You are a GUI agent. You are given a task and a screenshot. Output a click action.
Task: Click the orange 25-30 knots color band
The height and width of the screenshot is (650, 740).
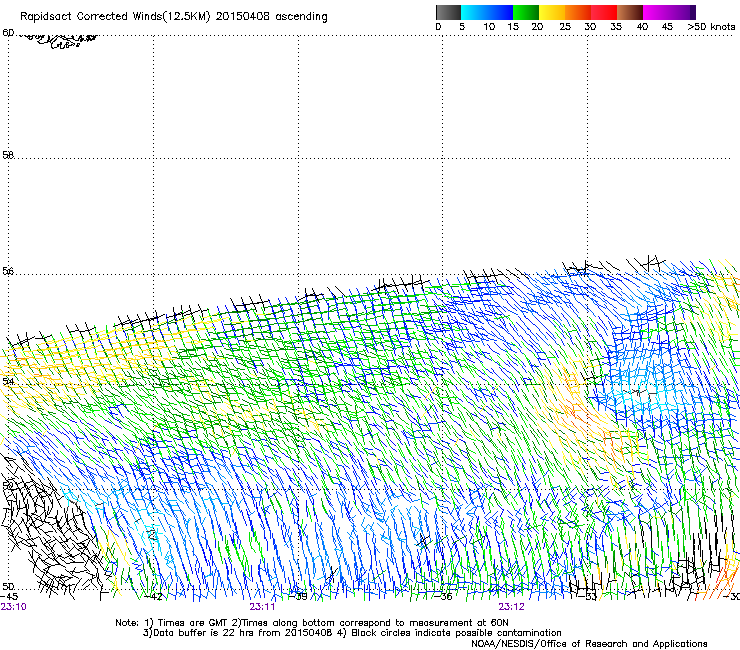[578, 12]
